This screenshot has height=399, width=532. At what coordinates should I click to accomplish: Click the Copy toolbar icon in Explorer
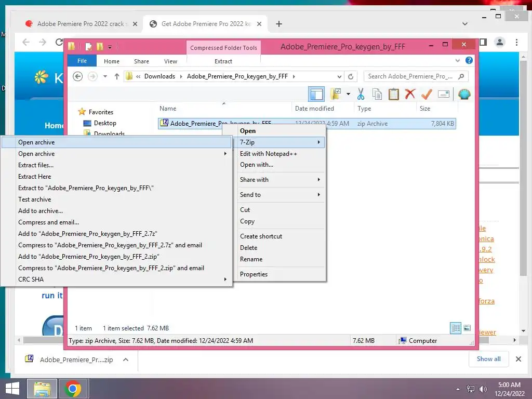click(377, 94)
